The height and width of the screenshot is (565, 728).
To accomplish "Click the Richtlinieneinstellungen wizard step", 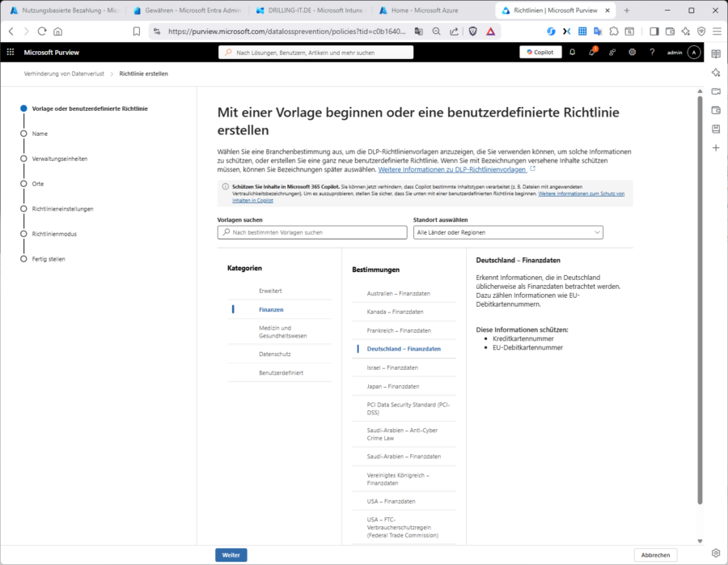I will pos(62,209).
